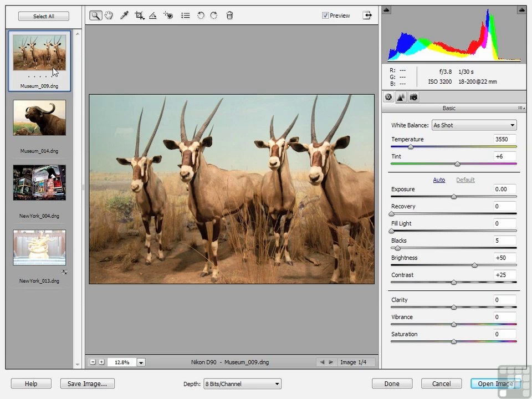Click the trash icon to mark for deletion
This screenshot has height=399, width=532.
[229, 16]
